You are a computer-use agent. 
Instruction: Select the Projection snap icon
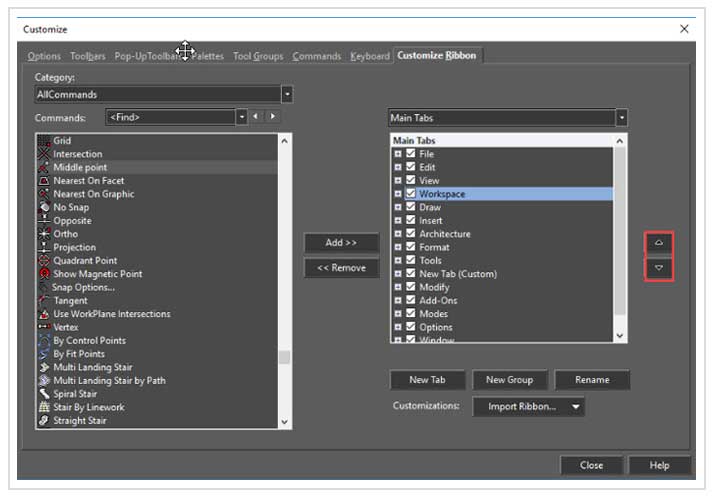click(x=44, y=247)
